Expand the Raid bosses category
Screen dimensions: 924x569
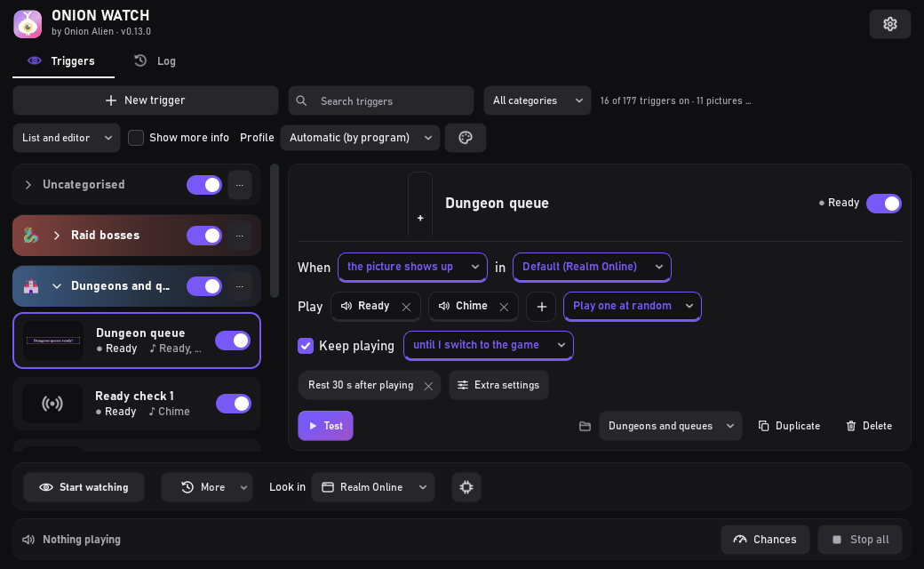pyautogui.click(x=57, y=236)
